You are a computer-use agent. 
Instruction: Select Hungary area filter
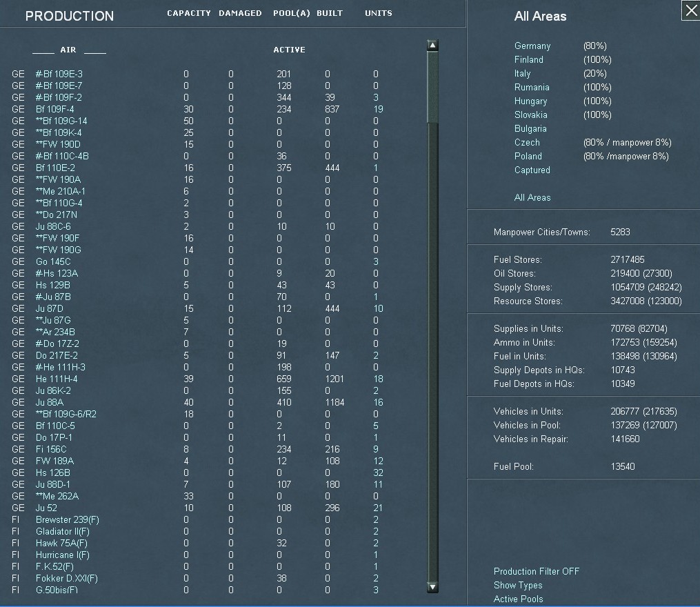pos(530,101)
